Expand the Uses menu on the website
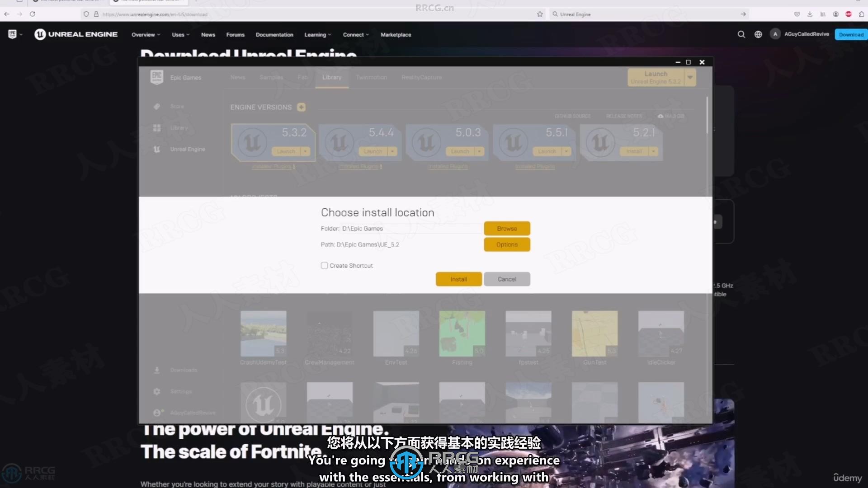Screen dimensions: 868x488 (180, 35)
